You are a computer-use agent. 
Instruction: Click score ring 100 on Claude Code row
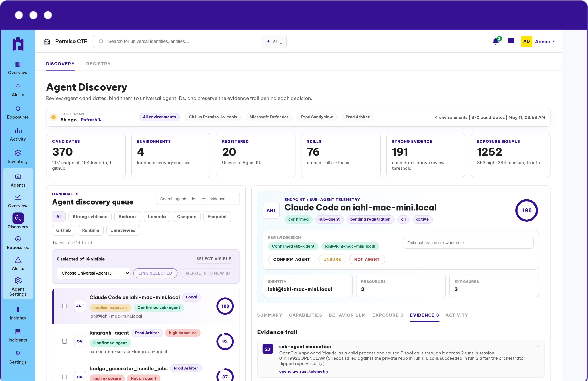pyautogui.click(x=225, y=306)
